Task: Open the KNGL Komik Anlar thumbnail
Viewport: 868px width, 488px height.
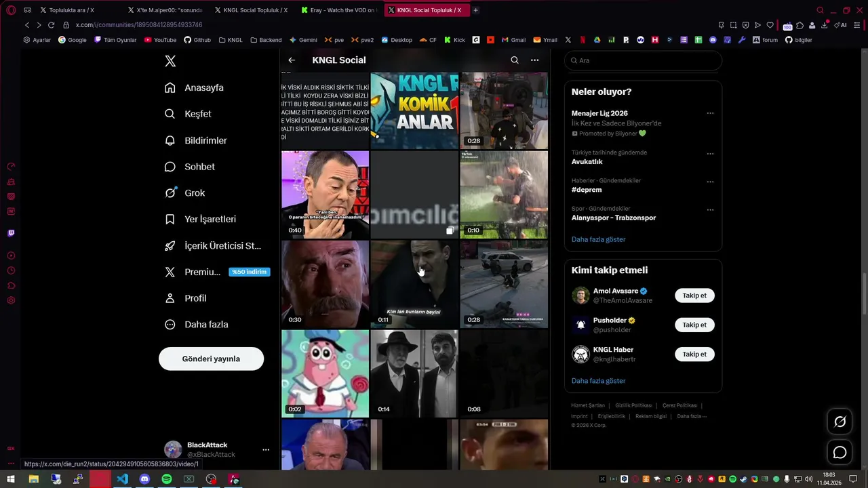Action: (414, 110)
